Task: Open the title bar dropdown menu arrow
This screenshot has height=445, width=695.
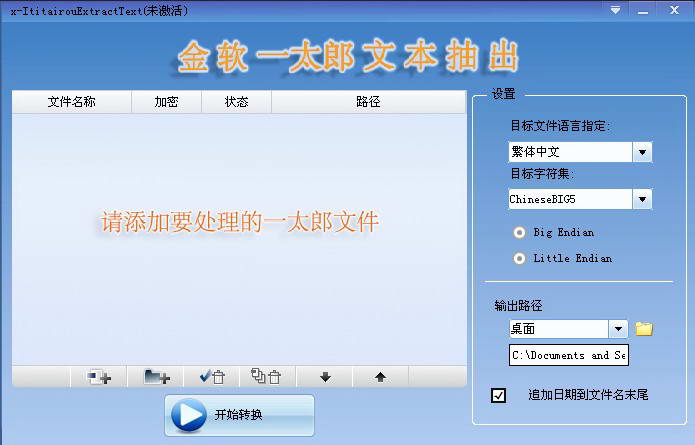Action: click(615, 10)
